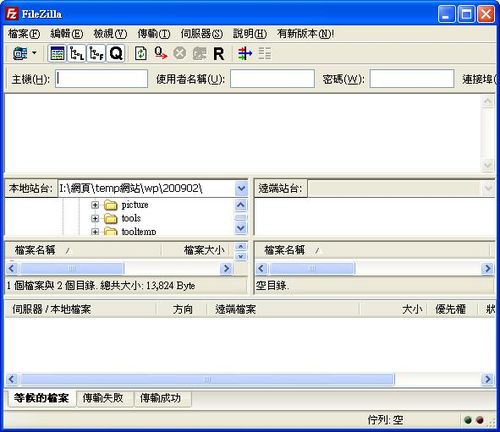The image size is (500, 432).
Task: Open the Site Manager icon
Action: 20,53
